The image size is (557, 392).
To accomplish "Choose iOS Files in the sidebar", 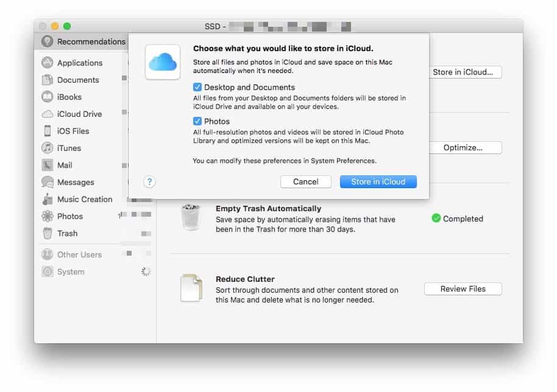I will (73, 131).
